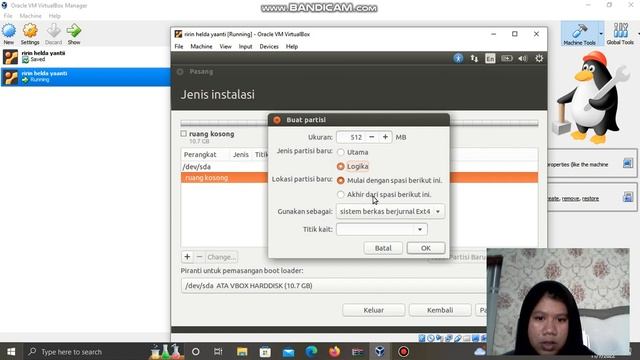
Task: Choose 'Mulai dengan spasi berikut ini' radio
Action: coord(341,180)
